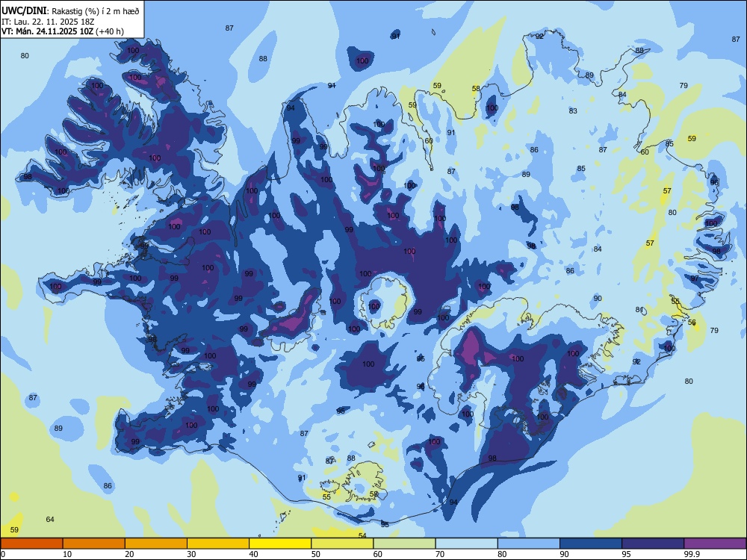Click the 90–95 dark blue legend swatch
The height and width of the screenshot is (560, 747).
click(x=591, y=544)
